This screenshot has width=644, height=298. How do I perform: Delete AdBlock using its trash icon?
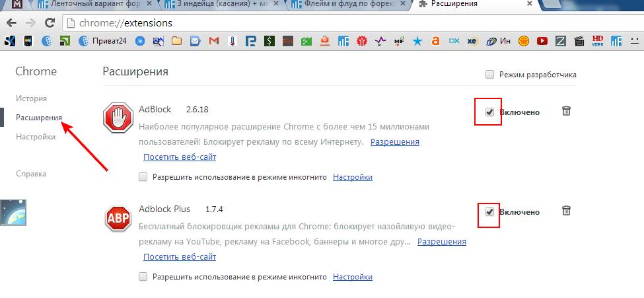(x=566, y=111)
